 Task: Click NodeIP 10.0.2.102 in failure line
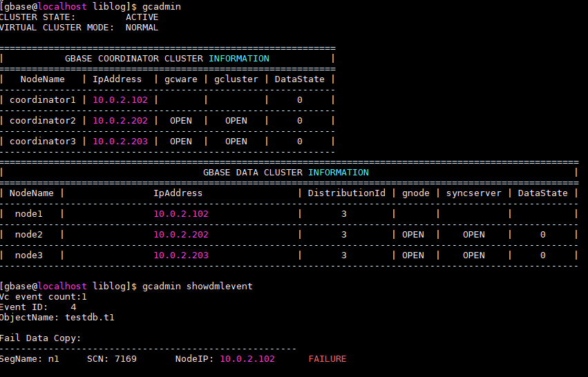click(x=247, y=359)
